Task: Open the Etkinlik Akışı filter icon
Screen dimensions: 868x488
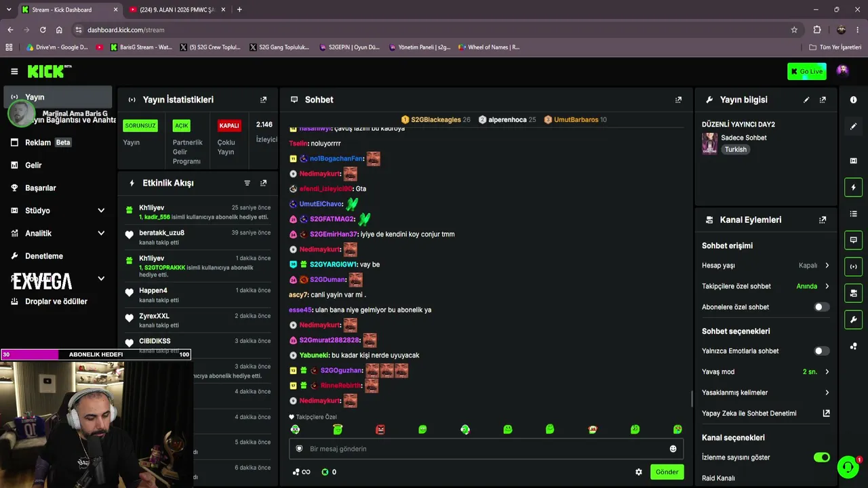Action: point(247,183)
